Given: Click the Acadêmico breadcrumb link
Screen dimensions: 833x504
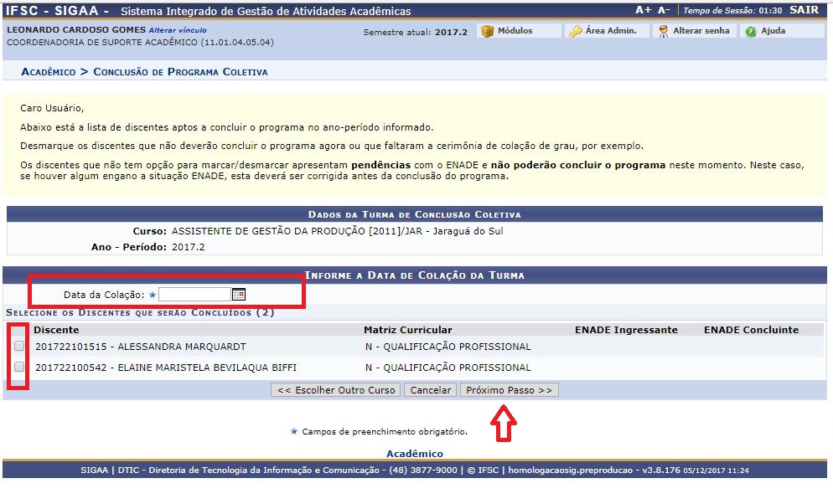Looking at the screenshot, I should 49,72.
